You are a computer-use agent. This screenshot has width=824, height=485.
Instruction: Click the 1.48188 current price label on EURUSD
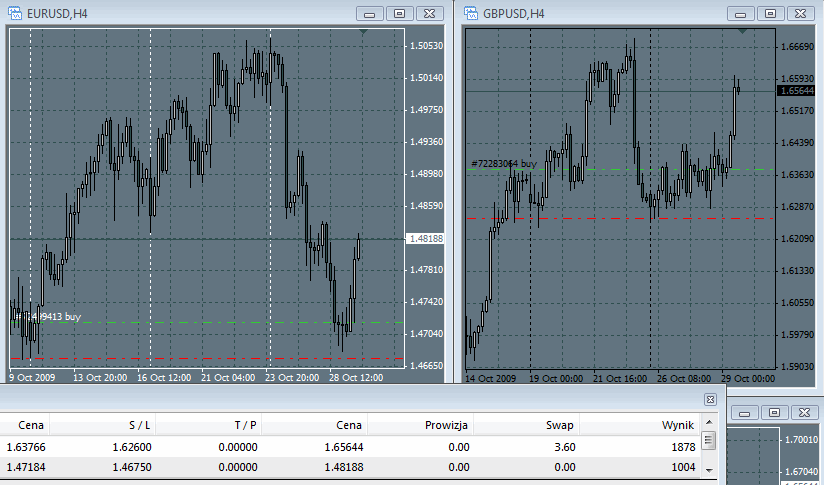point(426,239)
